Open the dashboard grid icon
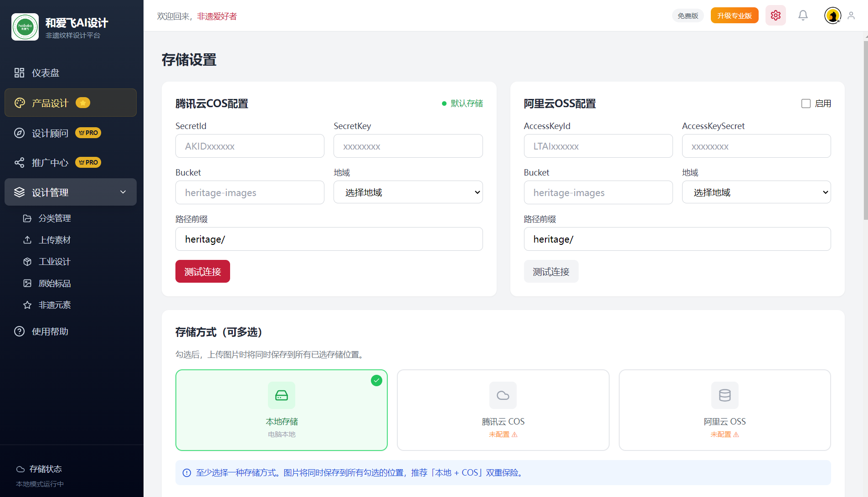868x497 pixels. tap(19, 72)
